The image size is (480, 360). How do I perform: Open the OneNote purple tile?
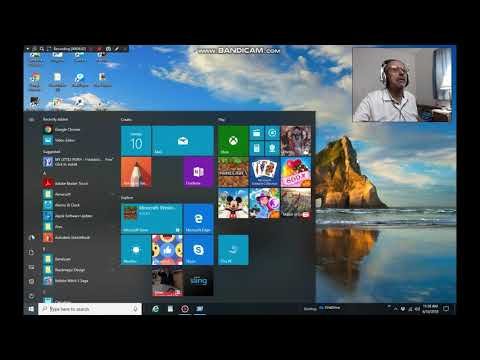tap(198, 172)
